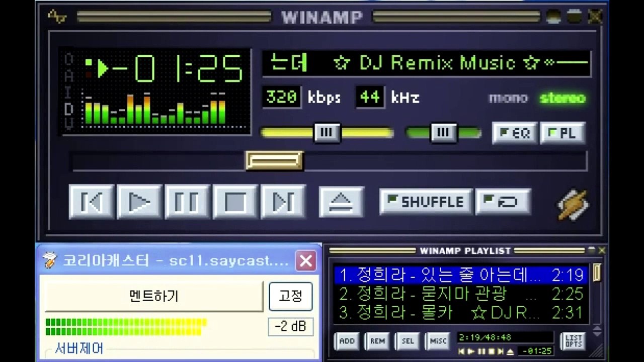Click the playlist scroll-down arrow
This screenshot has height=362, width=644.
[597, 334]
